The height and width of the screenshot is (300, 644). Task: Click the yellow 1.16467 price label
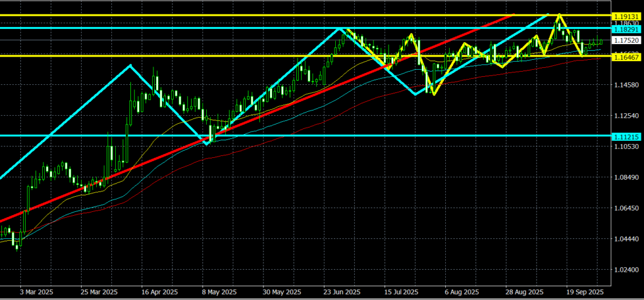click(626, 57)
